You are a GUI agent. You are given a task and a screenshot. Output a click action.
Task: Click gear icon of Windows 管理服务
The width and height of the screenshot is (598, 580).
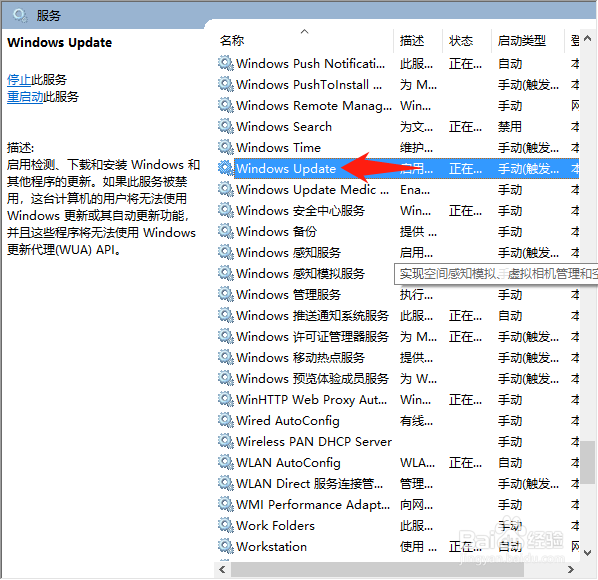click(x=225, y=294)
